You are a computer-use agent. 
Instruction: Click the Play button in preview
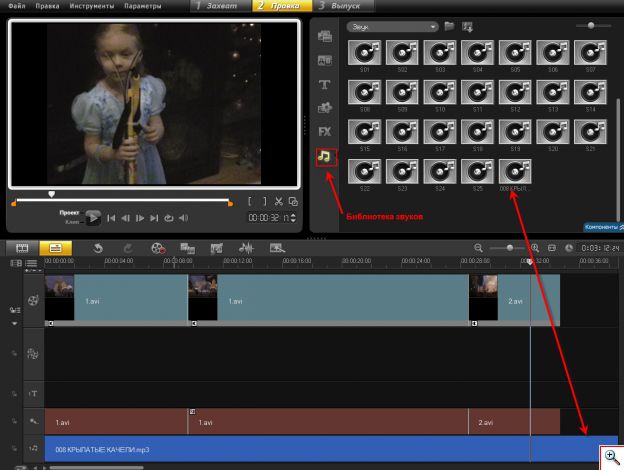pos(93,218)
